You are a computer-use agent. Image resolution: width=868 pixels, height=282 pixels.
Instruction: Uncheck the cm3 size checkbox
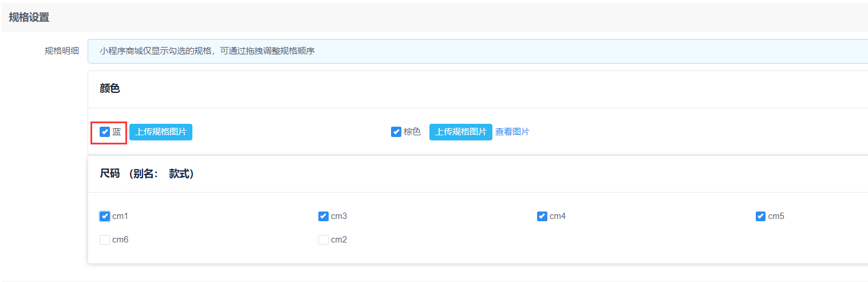tap(323, 216)
